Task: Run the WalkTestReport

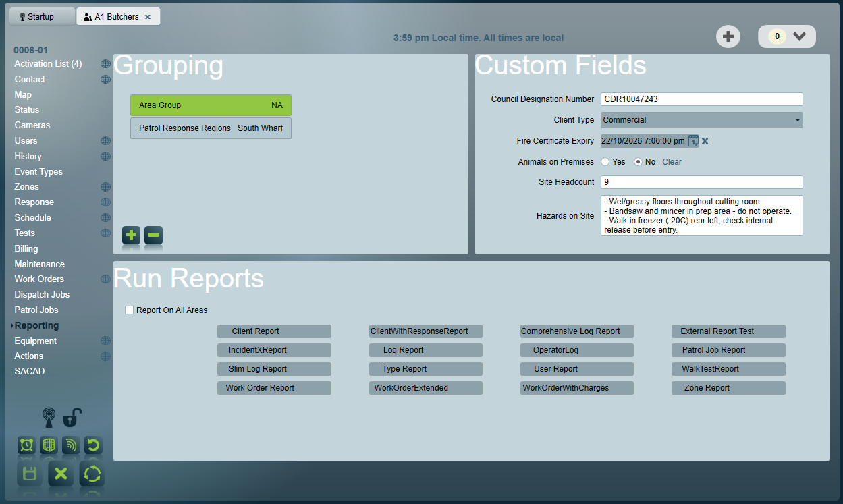Action: [x=728, y=369]
